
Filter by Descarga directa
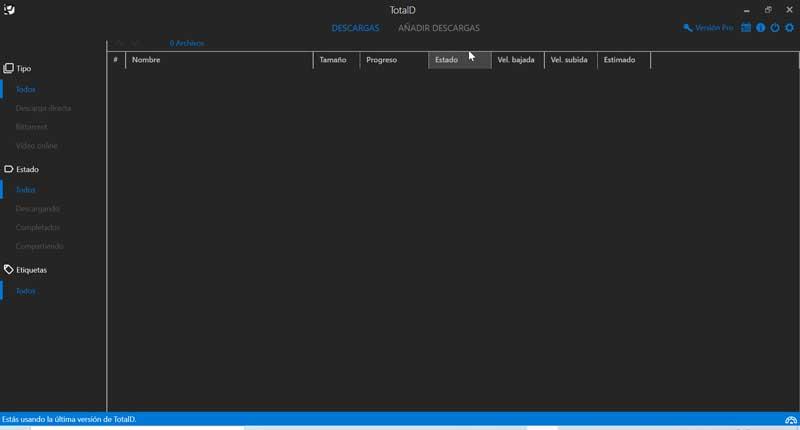click(43, 108)
